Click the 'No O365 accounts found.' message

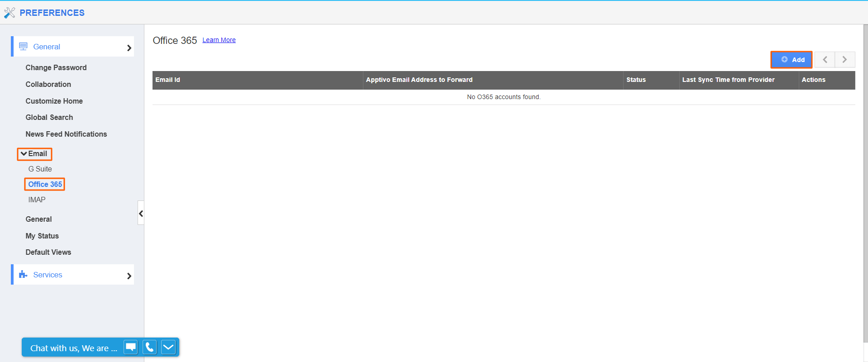tap(504, 97)
